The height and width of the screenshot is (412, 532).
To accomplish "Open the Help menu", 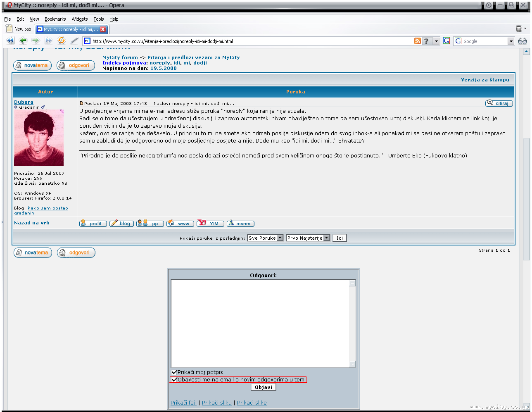I will (114, 19).
